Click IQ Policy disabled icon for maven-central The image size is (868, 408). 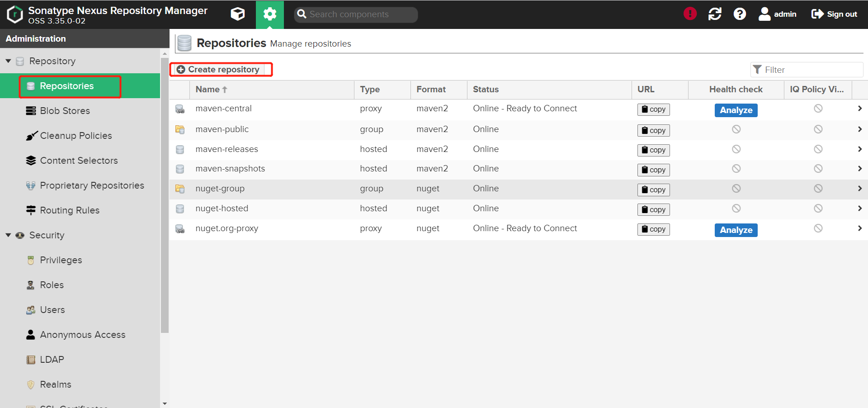pyautogui.click(x=818, y=109)
